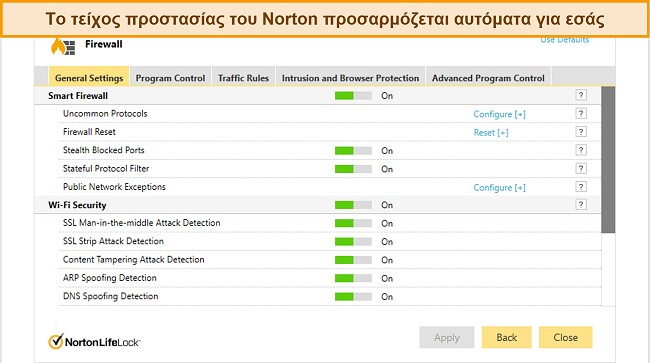Expand Configure for Uncommon Protocols
Screen dimensions: 650x363
(499, 114)
